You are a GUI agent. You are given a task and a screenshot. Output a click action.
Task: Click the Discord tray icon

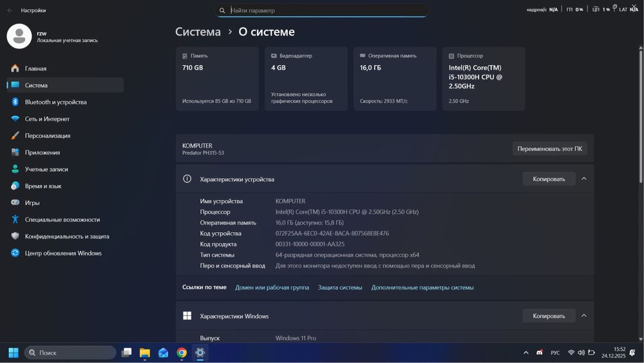tap(539, 353)
